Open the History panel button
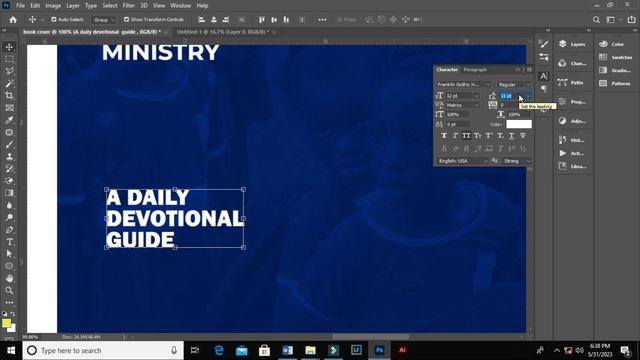Image resolution: width=640 pixels, height=360 pixels. pyautogui.click(x=571, y=140)
